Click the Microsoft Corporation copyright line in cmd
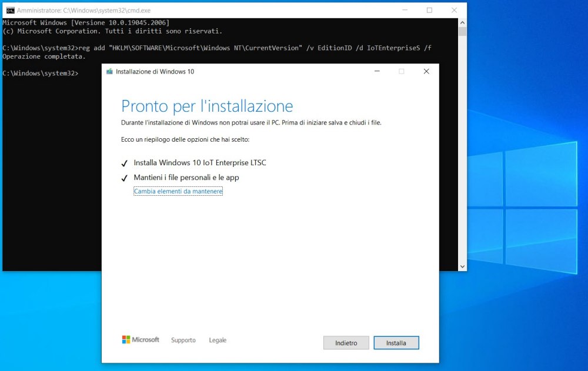 pyautogui.click(x=112, y=31)
